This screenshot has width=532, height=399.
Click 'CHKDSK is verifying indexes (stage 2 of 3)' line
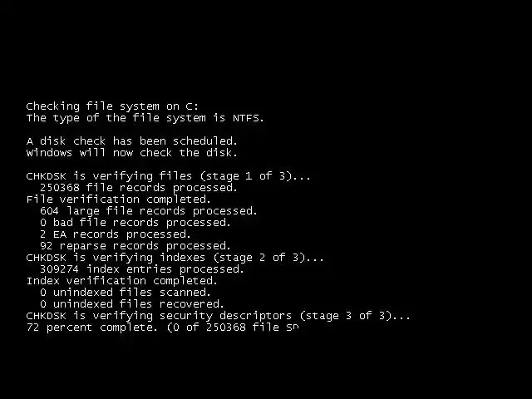click(175, 258)
